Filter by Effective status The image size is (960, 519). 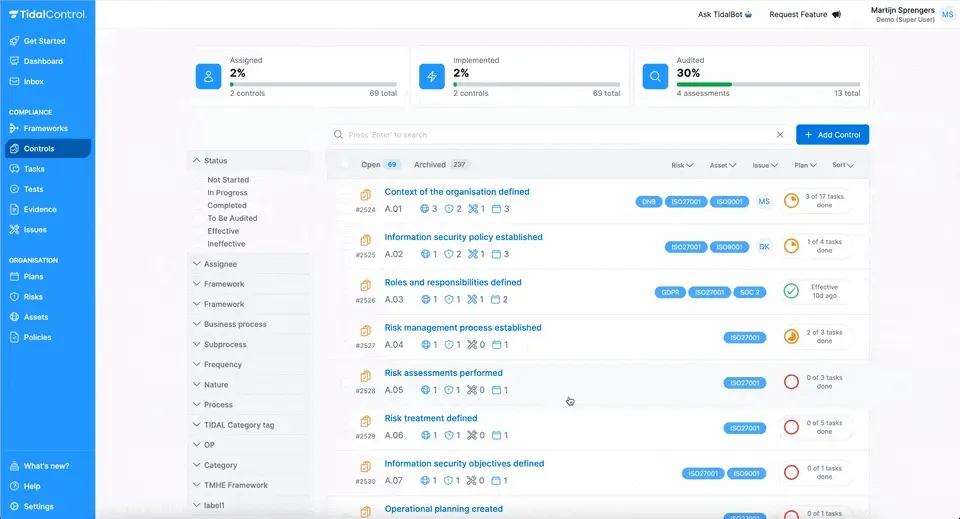[223, 231]
